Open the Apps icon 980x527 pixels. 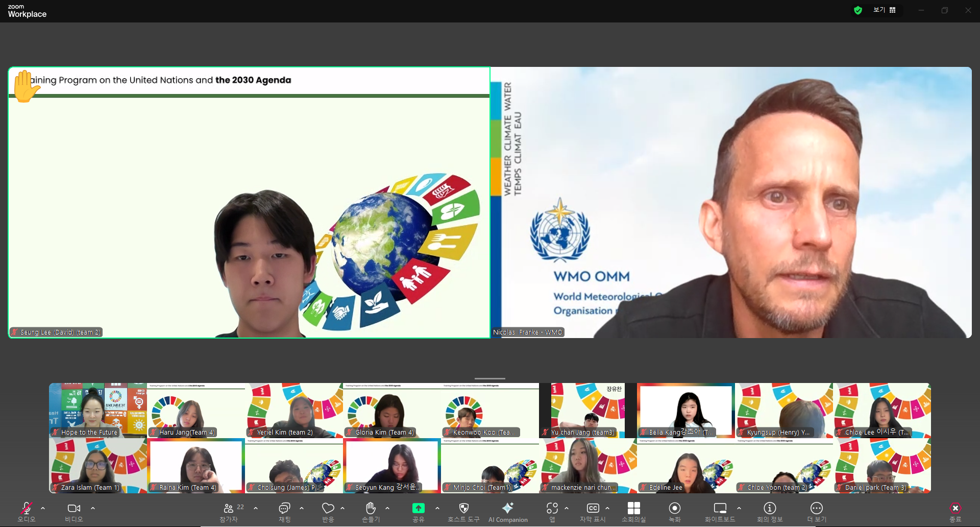coord(552,512)
